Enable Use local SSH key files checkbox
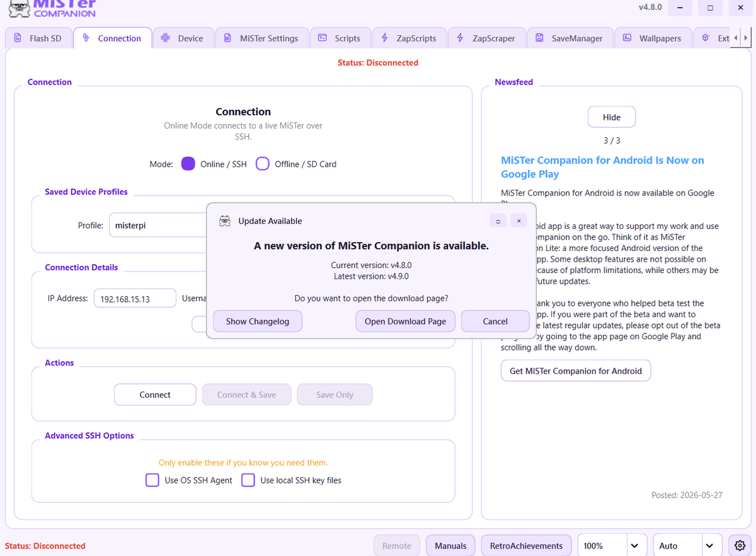Image resolution: width=756 pixels, height=556 pixels. (248, 480)
